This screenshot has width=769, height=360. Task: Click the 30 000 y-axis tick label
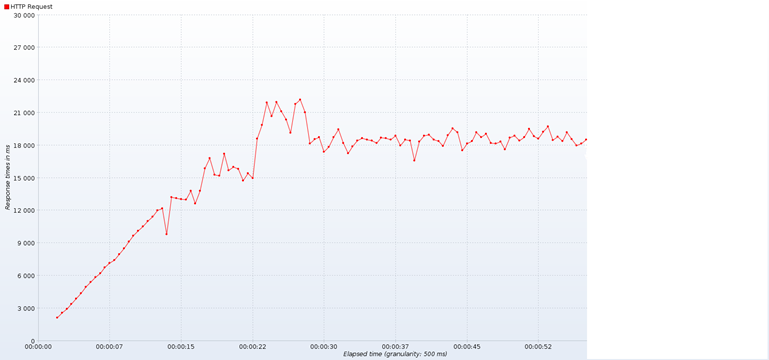(24, 15)
